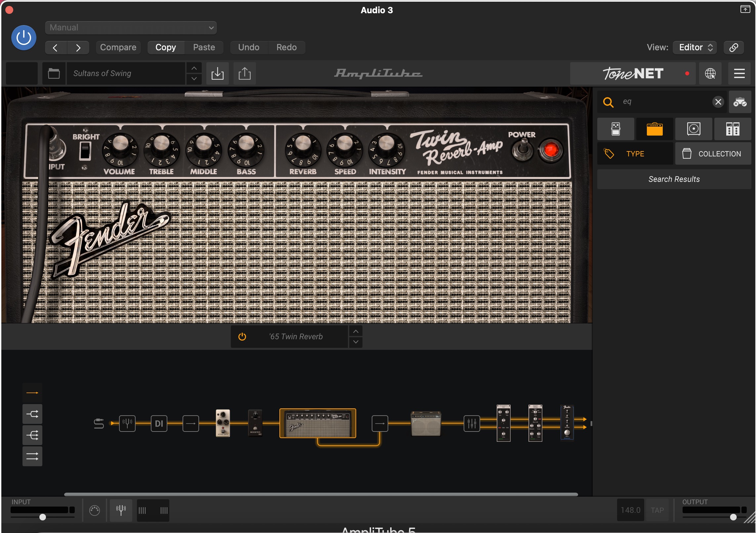This screenshot has height=533, width=756.
Task: Click the Compare button
Action: point(118,47)
